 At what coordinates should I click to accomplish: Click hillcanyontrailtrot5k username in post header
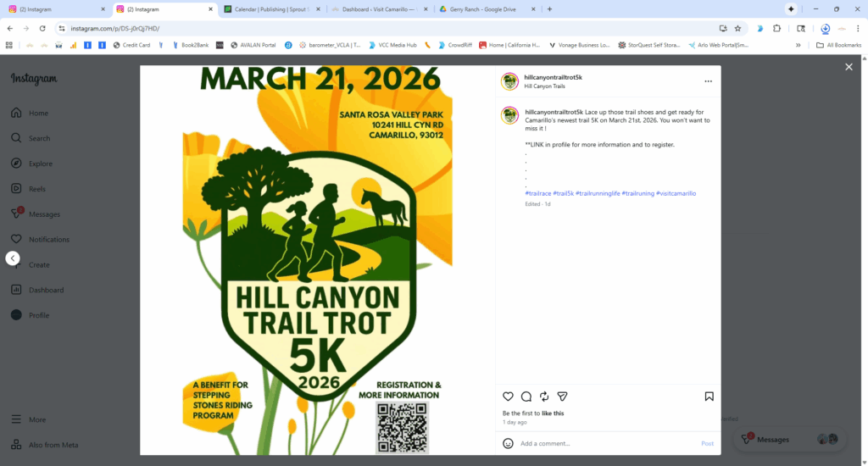553,77
